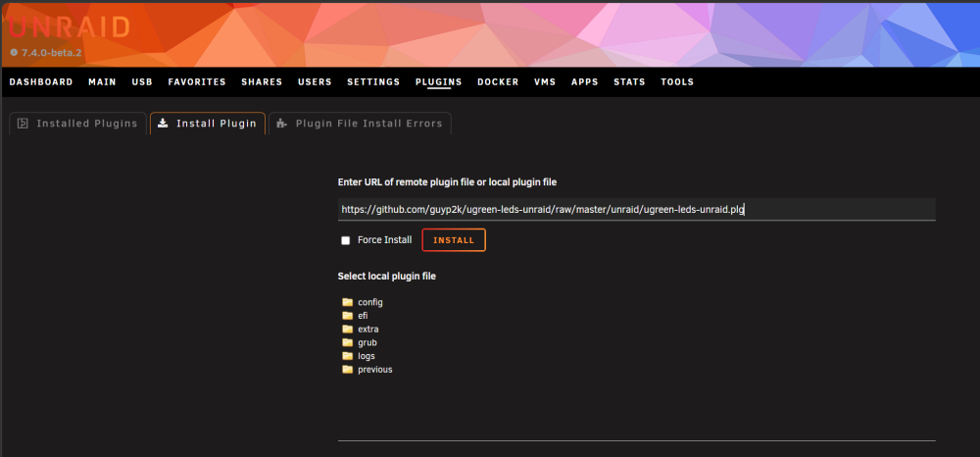The image size is (980, 457).
Task: Click the puzzle icon on Install Errors tab
Action: 282,124
